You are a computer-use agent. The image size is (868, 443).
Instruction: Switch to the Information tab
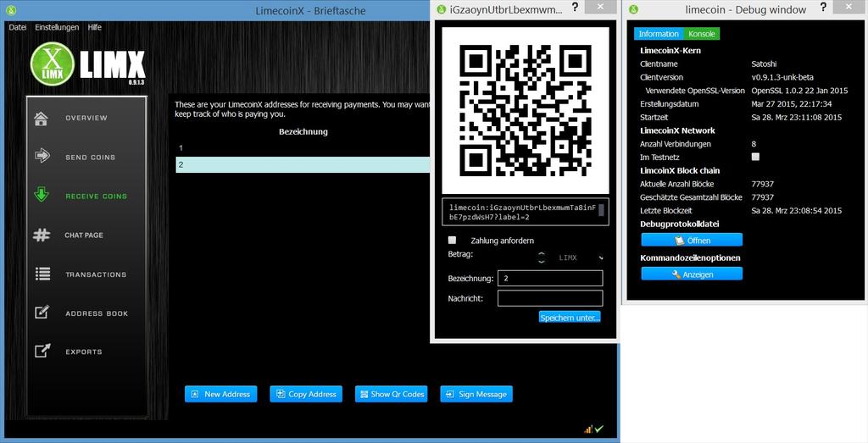(659, 34)
